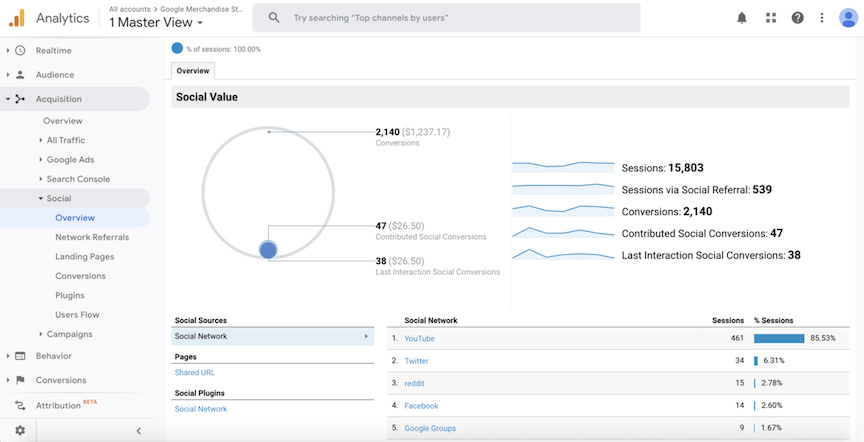Click the % Sessions column header

tap(774, 320)
